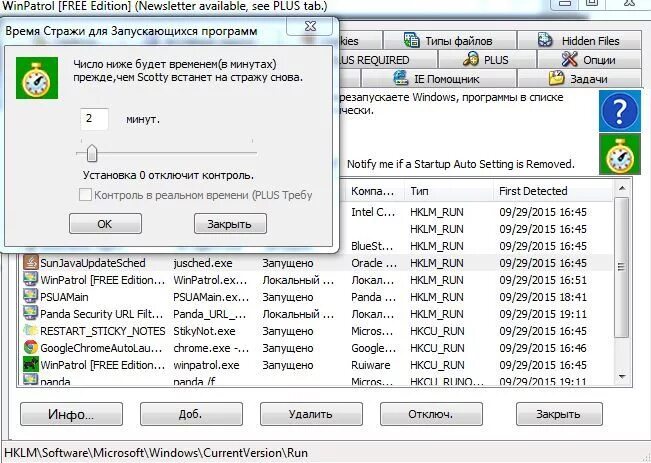Viewport: 651px width, 463px height.
Task: Click the Компа... column header
Action: coord(374,191)
